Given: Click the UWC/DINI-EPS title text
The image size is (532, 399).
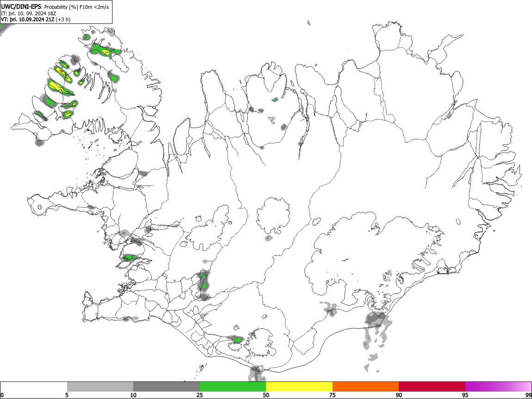Looking at the screenshot, I should tap(22, 7).
